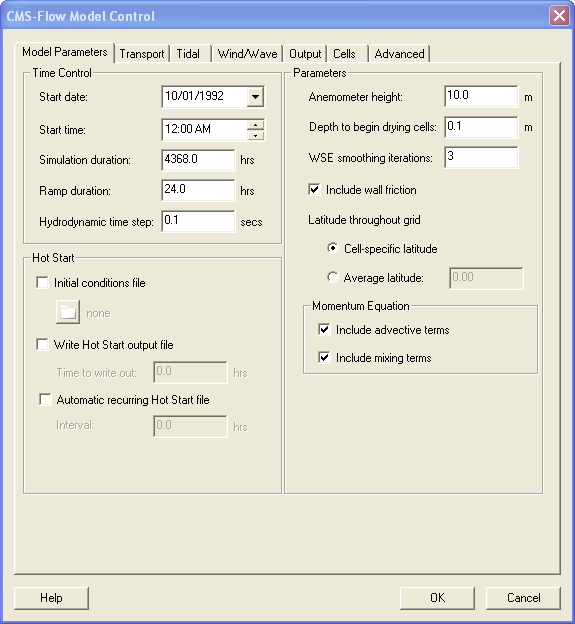Image resolution: width=575 pixels, height=624 pixels.
Task: Confirm settings with OK button
Action: coord(437,598)
